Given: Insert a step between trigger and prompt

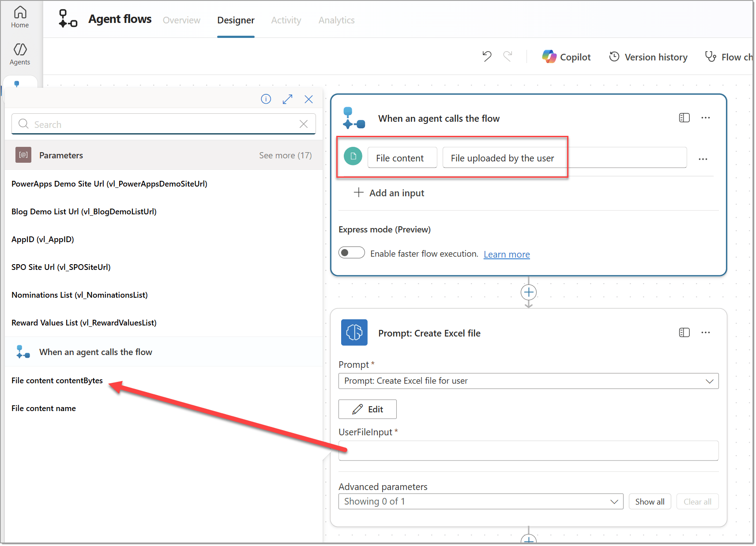Looking at the screenshot, I should [529, 292].
